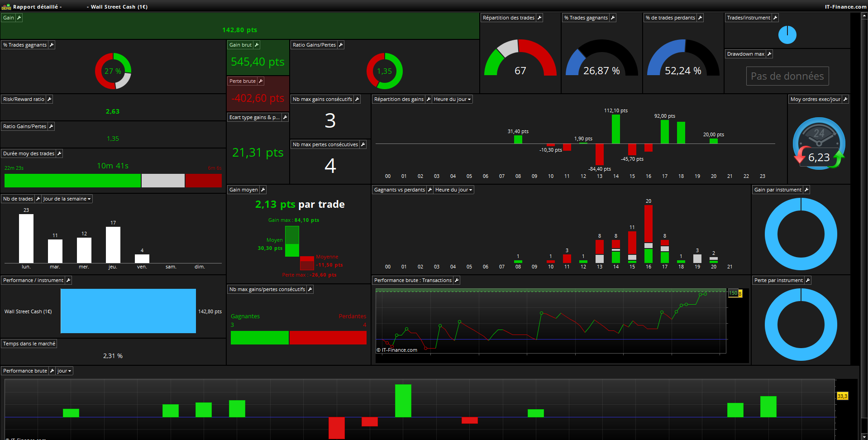The height and width of the screenshot is (440, 868).
Task: Expand Heure du jour dropdown for Gagnants vs perdants
Action: [x=453, y=190]
